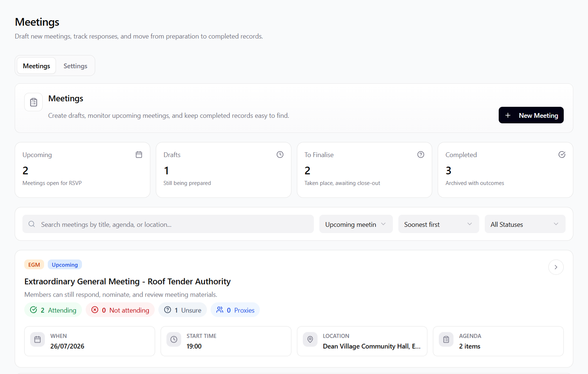Click 'Archived with outcomes' text
Screen dimensions: 588x374
475,183
